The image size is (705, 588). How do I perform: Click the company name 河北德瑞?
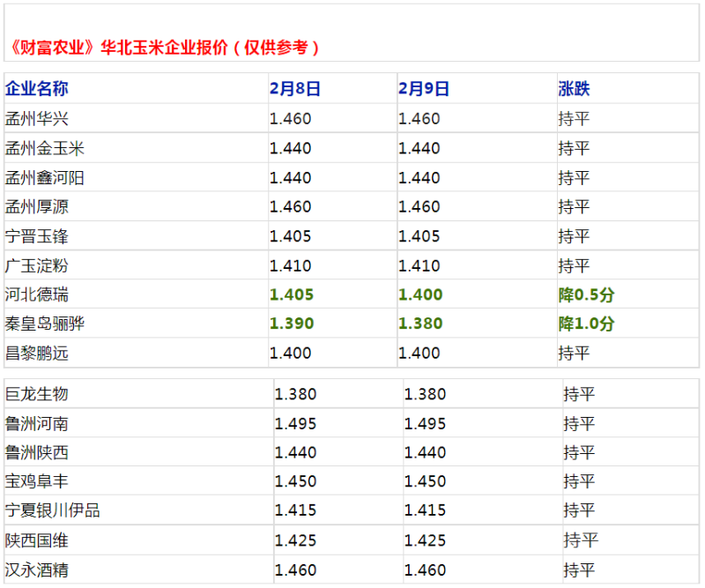tap(36, 294)
